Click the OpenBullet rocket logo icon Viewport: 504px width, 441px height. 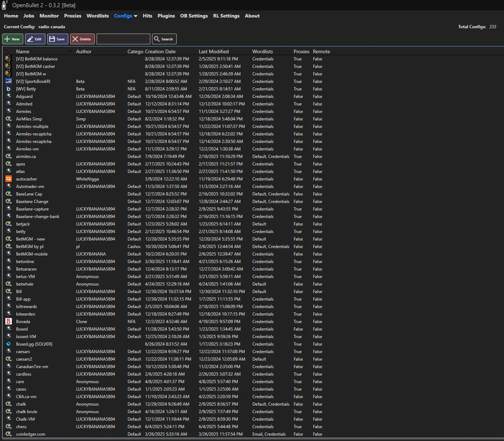point(5,5)
